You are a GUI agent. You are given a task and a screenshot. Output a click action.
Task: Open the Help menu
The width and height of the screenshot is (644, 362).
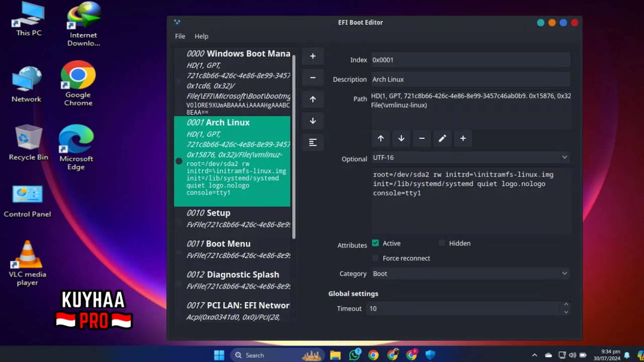(201, 36)
